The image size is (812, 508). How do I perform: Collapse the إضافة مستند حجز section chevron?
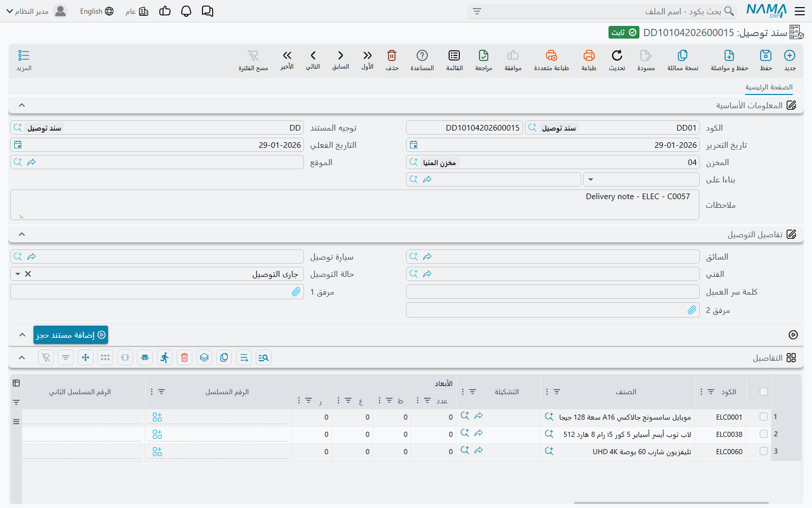[22, 335]
